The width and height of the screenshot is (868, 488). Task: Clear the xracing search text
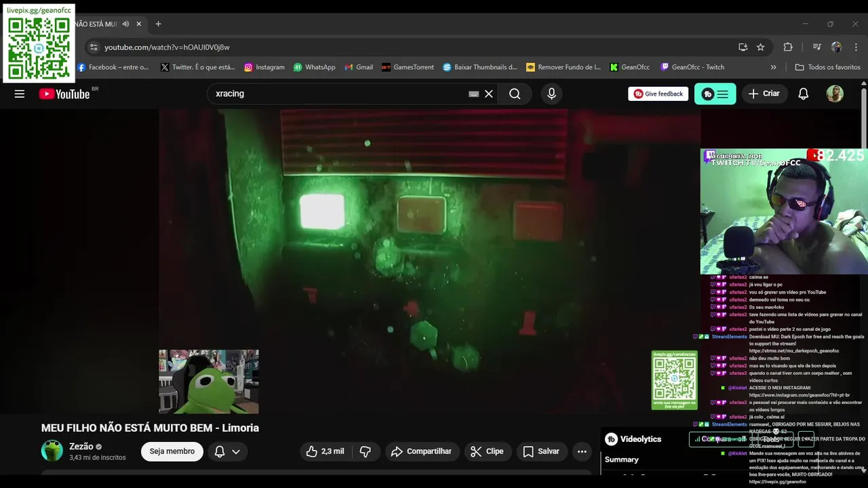(x=488, y=94)
